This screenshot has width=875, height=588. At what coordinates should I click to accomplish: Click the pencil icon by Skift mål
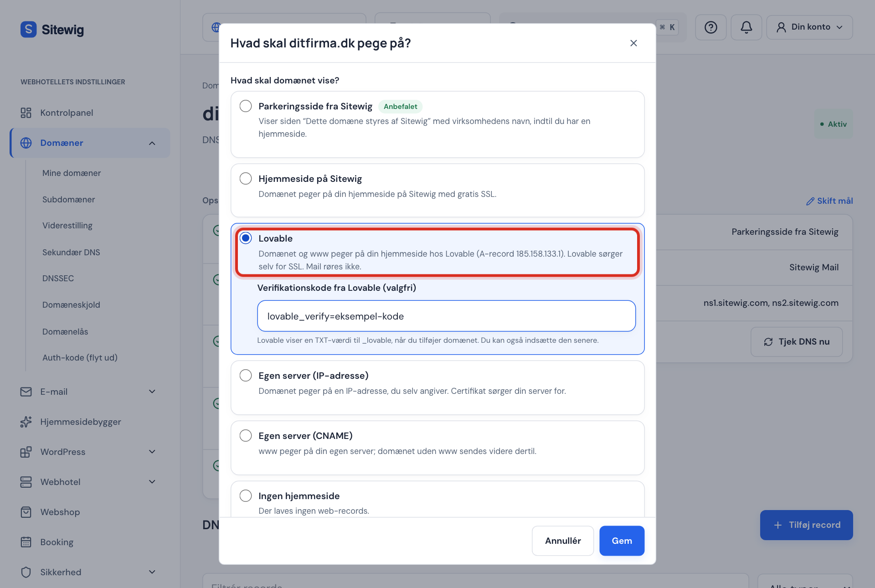point(810,201)
